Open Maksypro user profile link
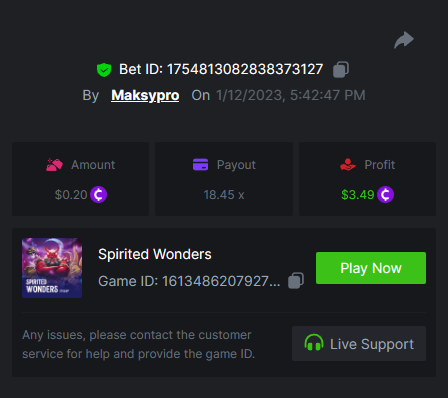This screenshot has height=398, width=448. [x=145, y=95]
